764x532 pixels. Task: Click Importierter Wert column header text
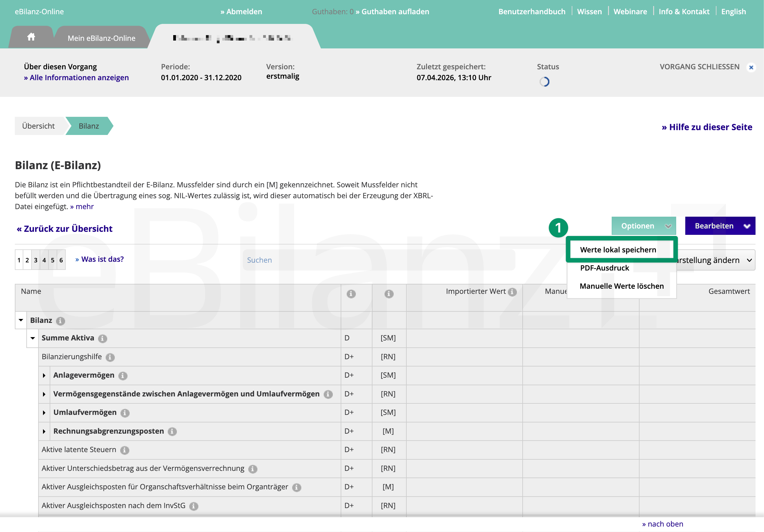coord(475,291)
